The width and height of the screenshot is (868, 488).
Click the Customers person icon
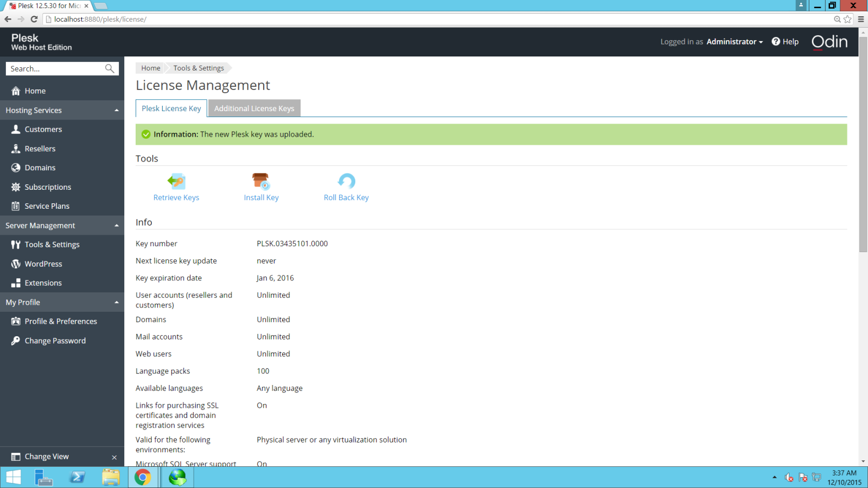16,129
